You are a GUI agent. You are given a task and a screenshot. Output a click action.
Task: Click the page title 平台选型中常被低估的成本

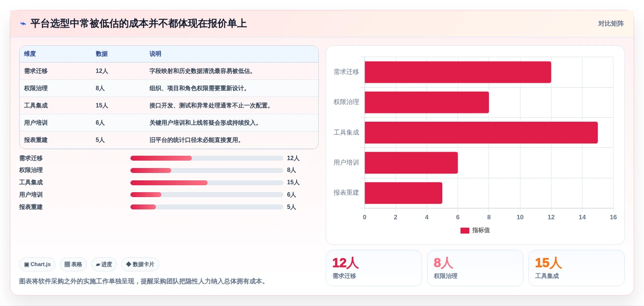click(x=138, y=24)
